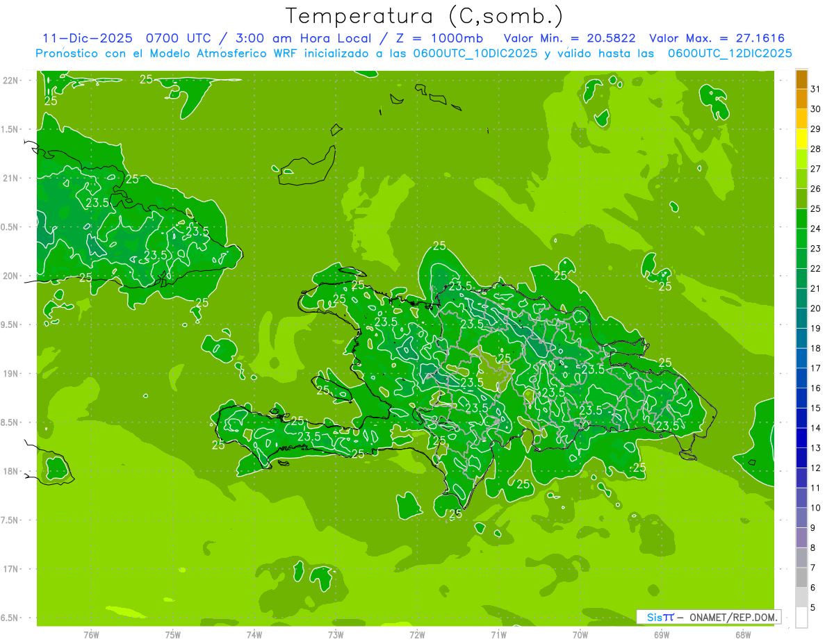Click the 'Temperatura (C,somb.)' title

424,16
